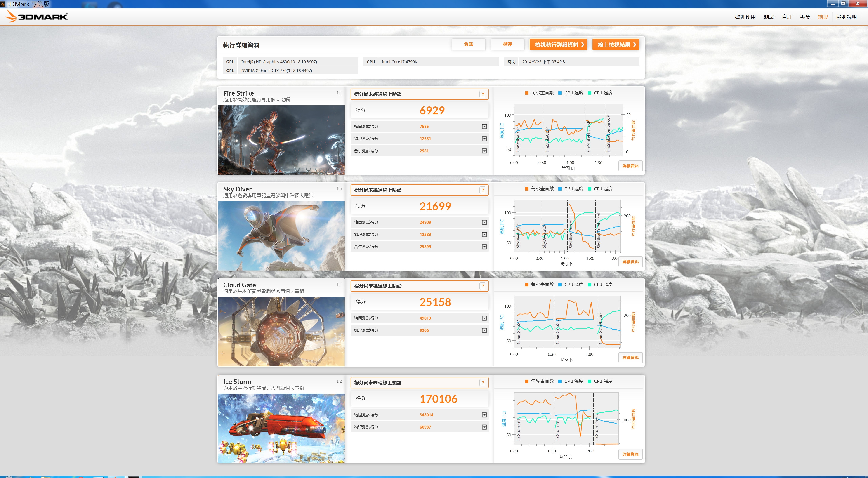Toggle GPU 溫度 legend in Fire Strike chart
Image resolution: width=868 pixels, height=478 pixels.
571,93
